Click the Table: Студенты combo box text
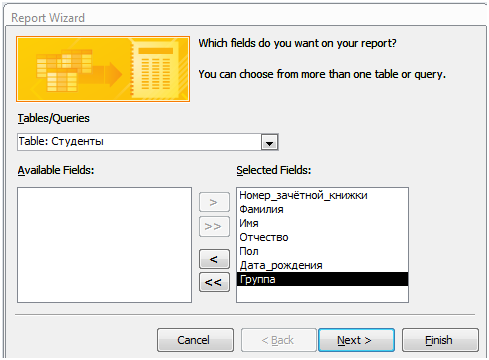The height and width of the screenshot is (360, 489). coord(61,141)
